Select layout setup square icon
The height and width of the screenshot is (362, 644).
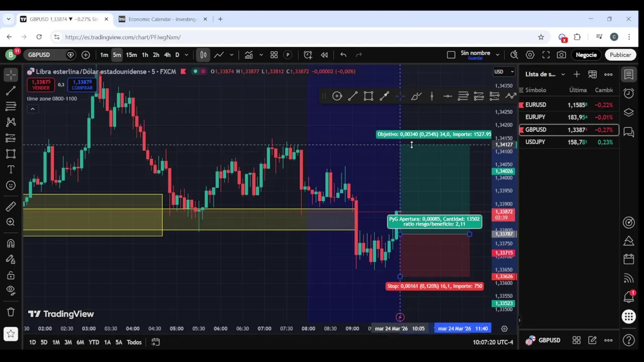point(451,55)
